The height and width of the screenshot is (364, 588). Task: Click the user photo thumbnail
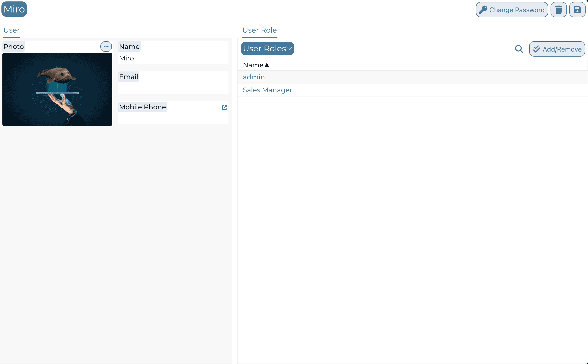(57, 89)
